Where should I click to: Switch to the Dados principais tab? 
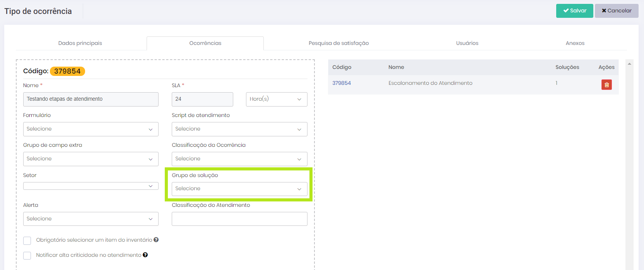click(80, 43)
